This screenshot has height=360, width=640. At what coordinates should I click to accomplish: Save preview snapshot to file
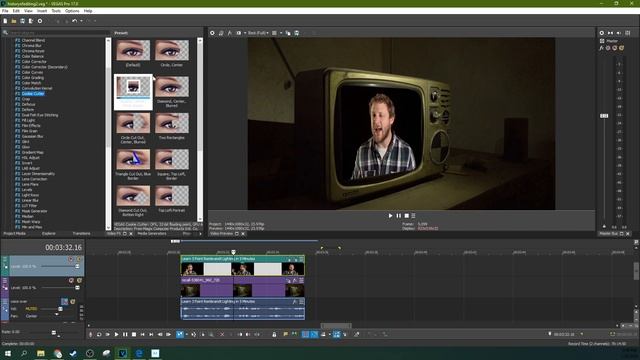point(297,33)
